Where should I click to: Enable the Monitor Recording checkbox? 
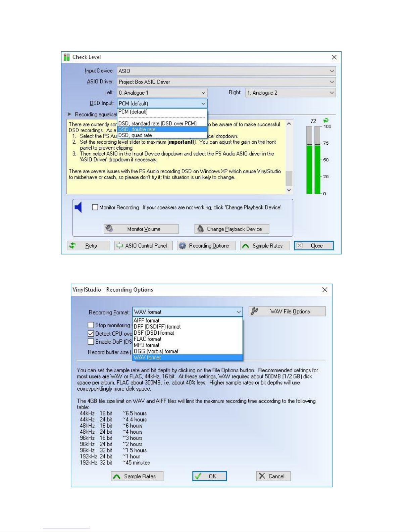pyautogui.click(x=95, y=207)
